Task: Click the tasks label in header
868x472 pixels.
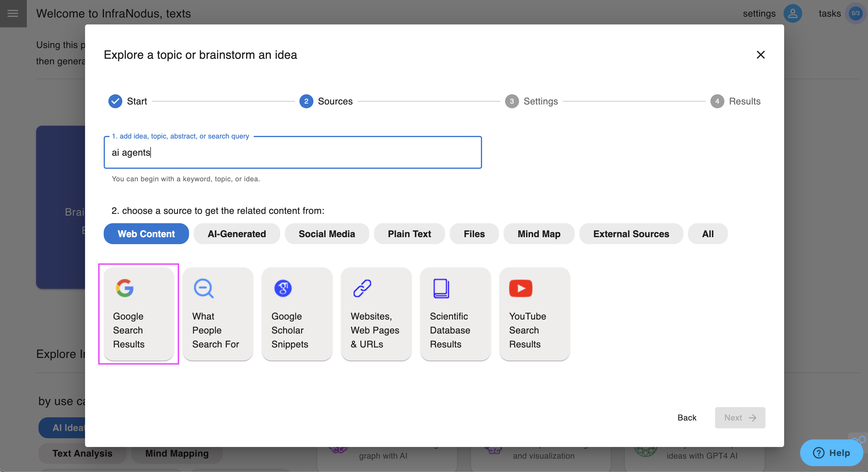Action: click(x=830, y=13)
